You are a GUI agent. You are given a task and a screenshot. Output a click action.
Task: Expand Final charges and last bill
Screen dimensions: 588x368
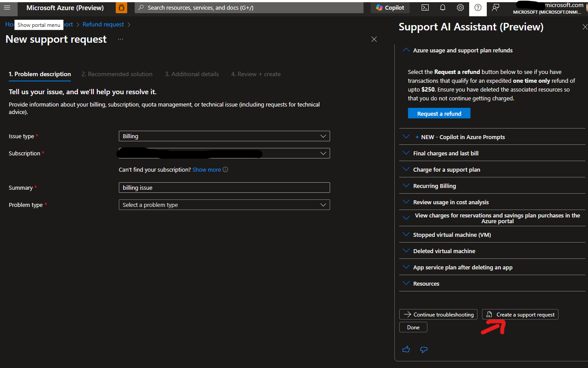pos(492,153)
